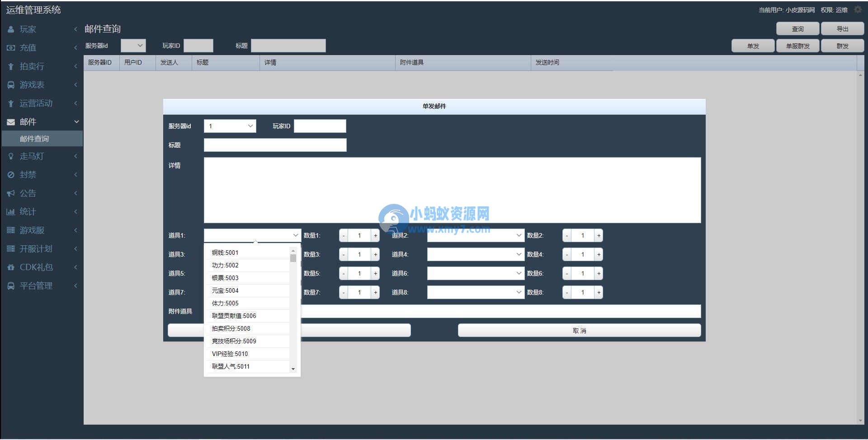
Task: Click the 封禁 ban icon in sidebar
Action: coord(11,175)
